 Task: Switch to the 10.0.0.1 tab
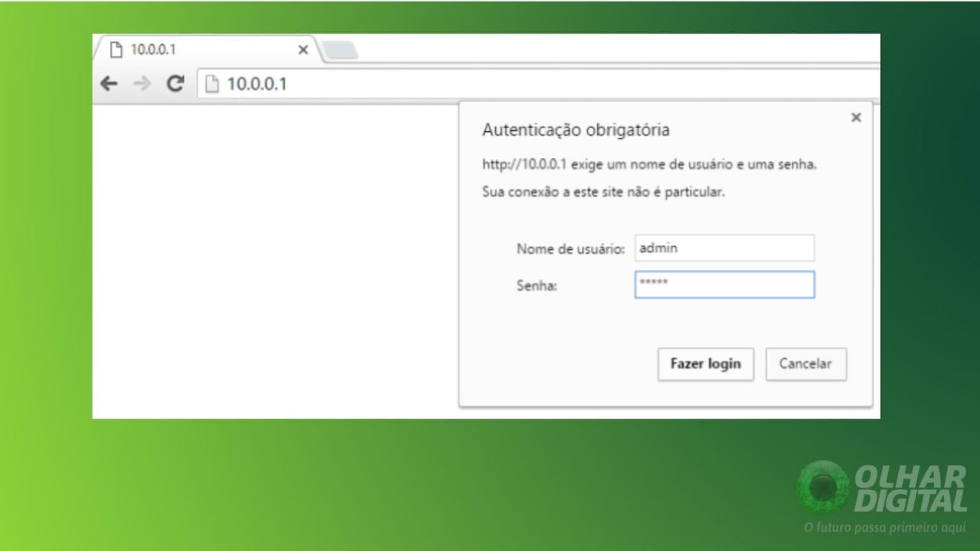(191, 49)
